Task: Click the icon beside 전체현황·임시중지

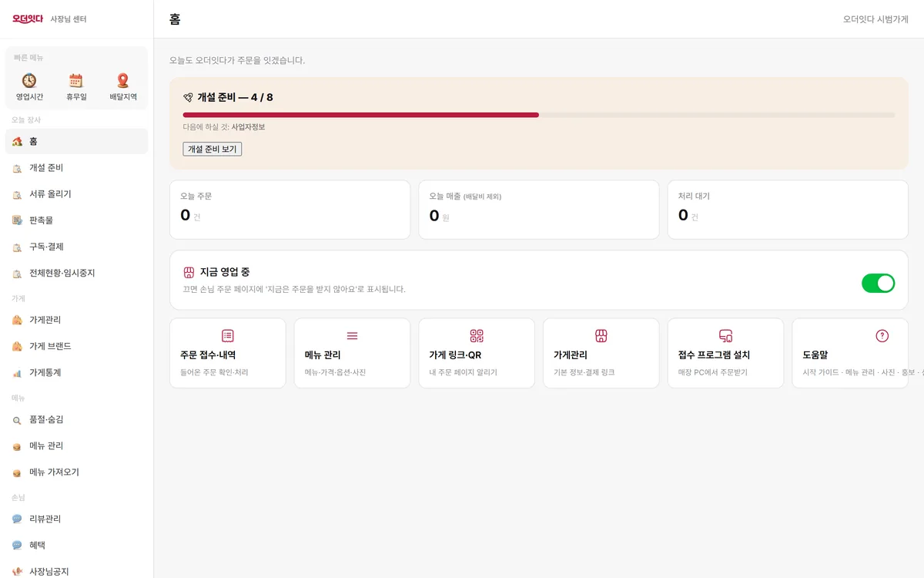Action: pos(17,273)
